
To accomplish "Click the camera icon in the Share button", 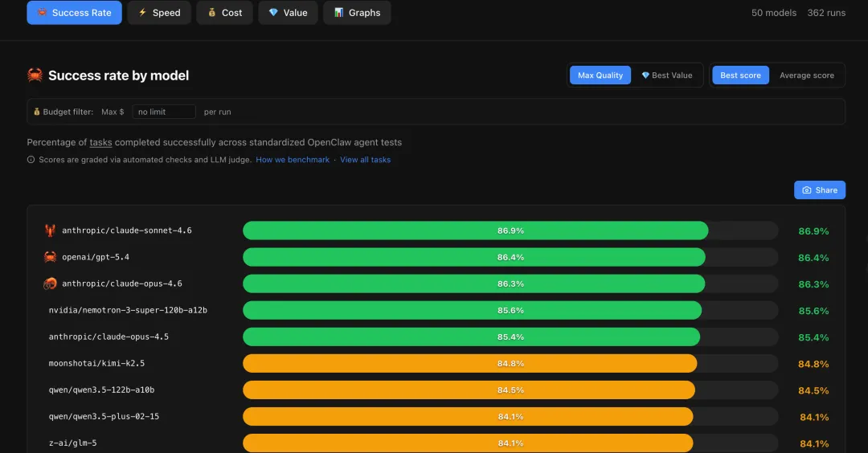I will point(807,190).
